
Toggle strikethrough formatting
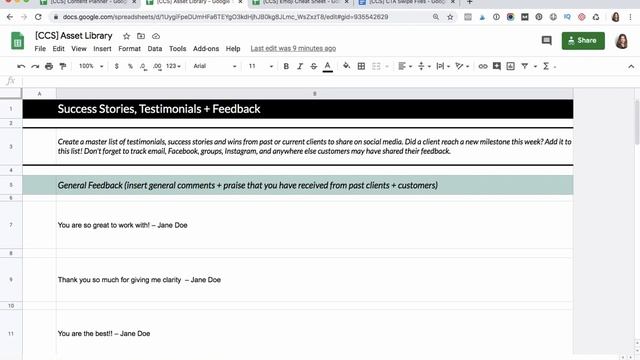(x=313, y=66)
